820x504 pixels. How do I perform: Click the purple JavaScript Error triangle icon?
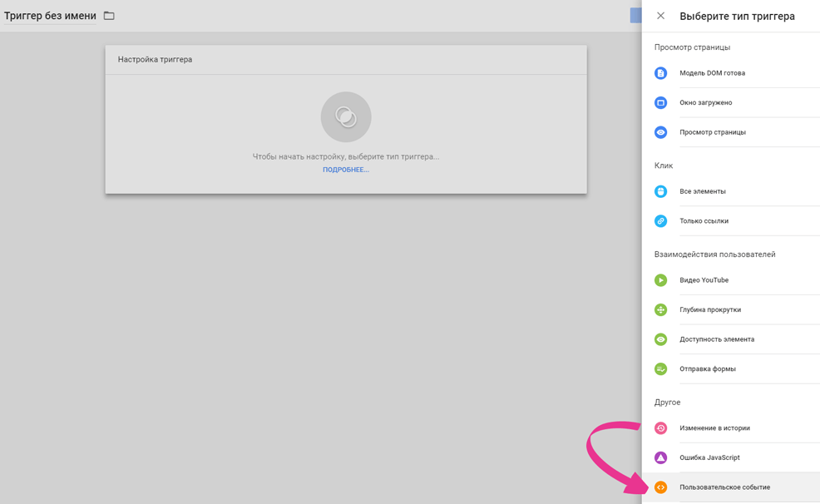coord(660,457)
